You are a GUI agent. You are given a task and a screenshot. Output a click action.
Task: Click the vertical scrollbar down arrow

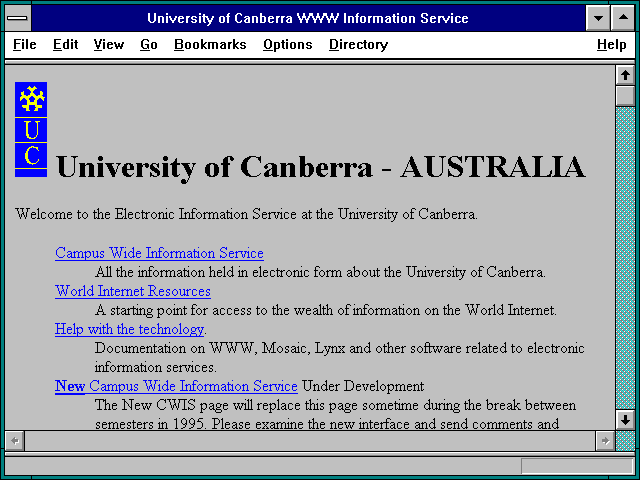click(x=625, y=420)
